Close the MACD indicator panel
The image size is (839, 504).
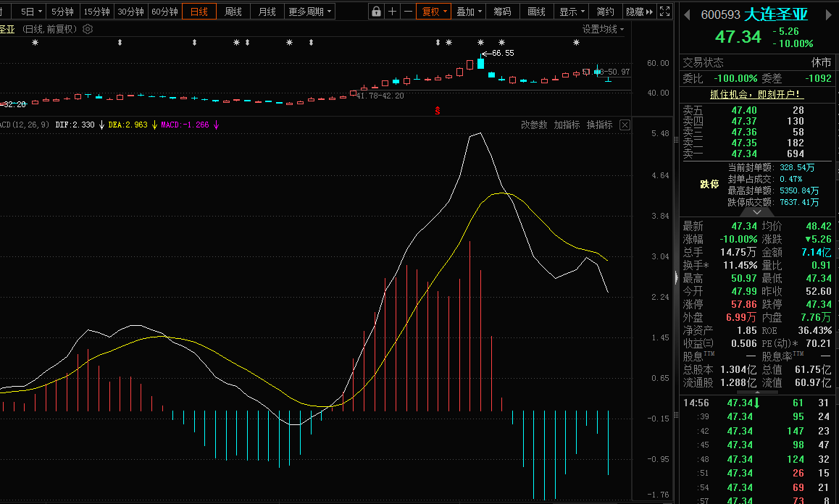(x=625, y=125)
